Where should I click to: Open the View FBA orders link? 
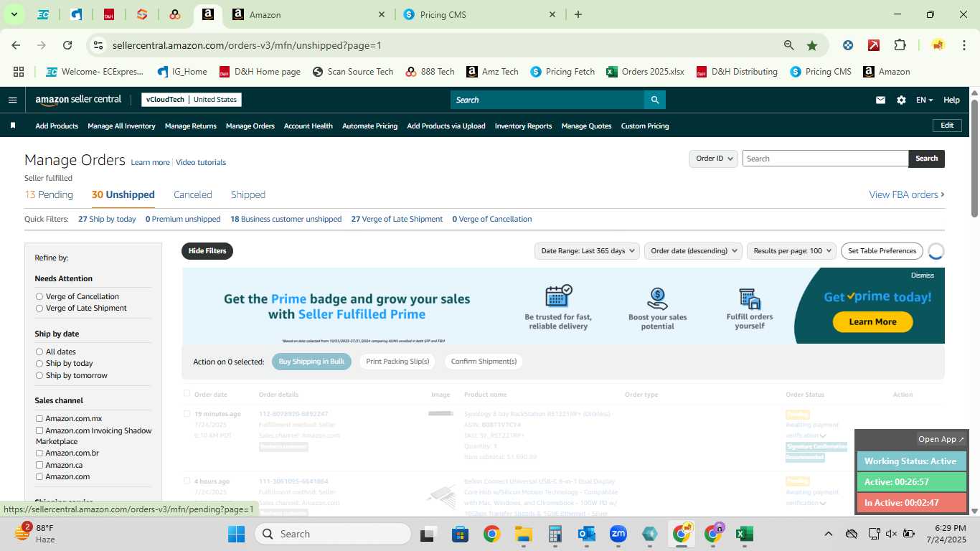(x=907, y=194)
